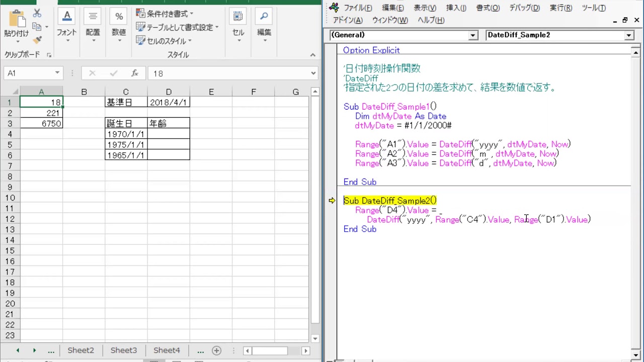Open the Copy options dropdown arrow

click(x=47, y=27)
